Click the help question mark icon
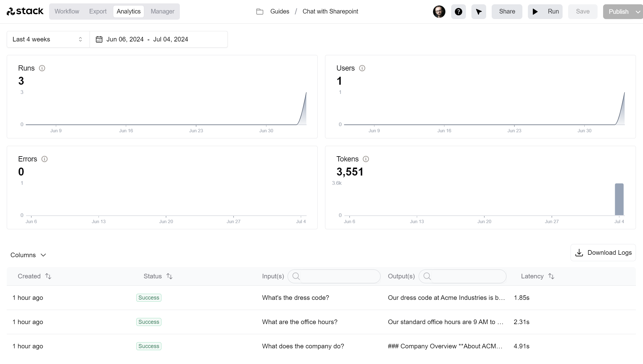 459,11
